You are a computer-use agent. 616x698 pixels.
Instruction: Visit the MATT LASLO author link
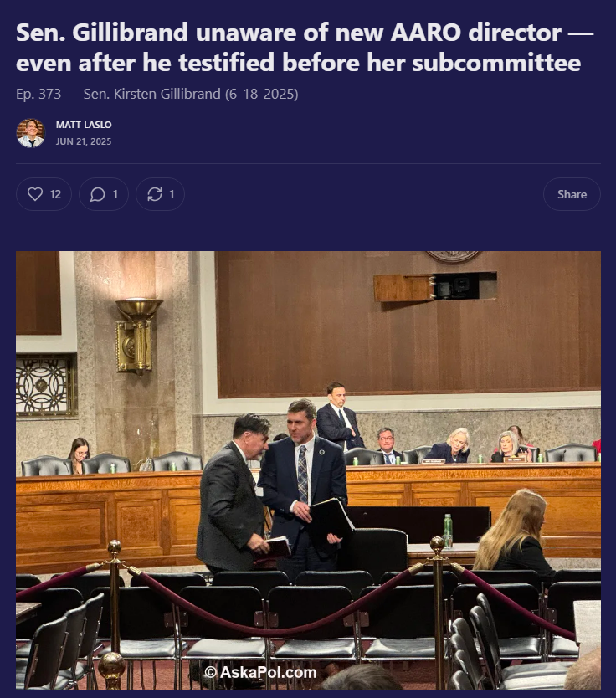(x=84, y=125)
